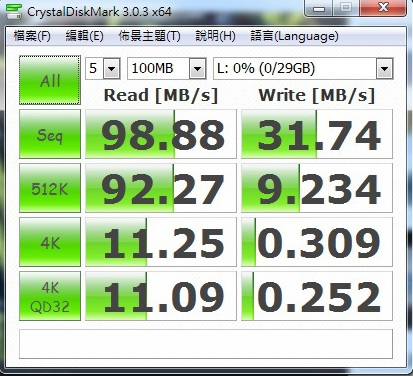Viewport: 413px width, 376px height.
Task: Click the 4K read value 11.25
Action: [161, 242]
